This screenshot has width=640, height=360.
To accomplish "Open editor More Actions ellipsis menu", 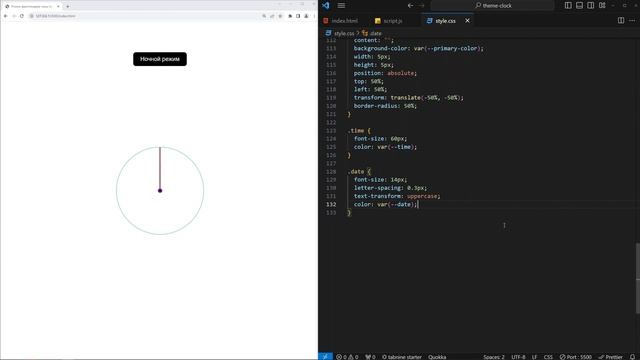I will 632,20.
